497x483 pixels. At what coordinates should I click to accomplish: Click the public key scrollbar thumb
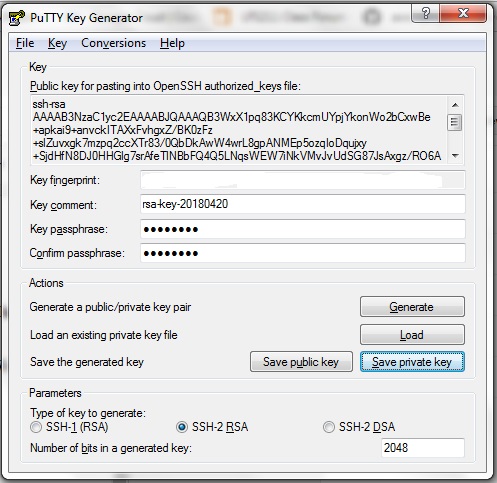pos(455,122)
